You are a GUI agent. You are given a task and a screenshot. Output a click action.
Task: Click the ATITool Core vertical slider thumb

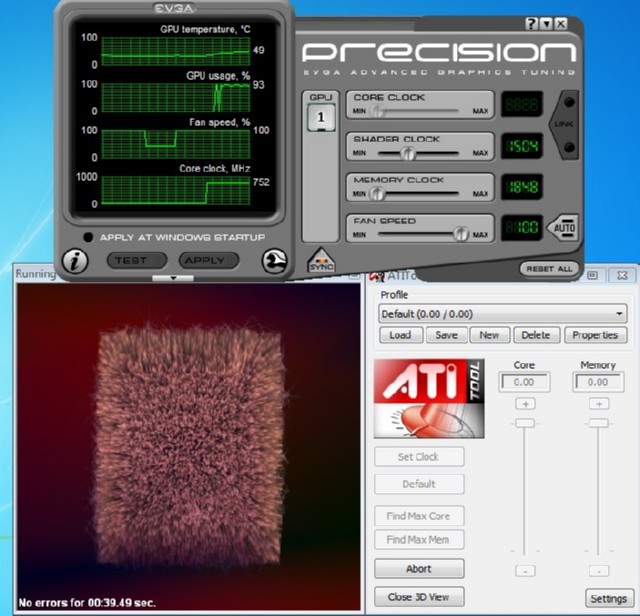click(525, 423)
